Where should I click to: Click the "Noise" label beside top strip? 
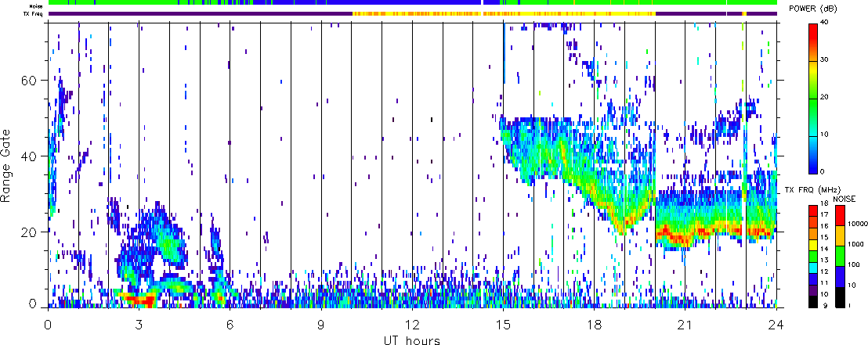pyautogui.click(x=37, y=5)
